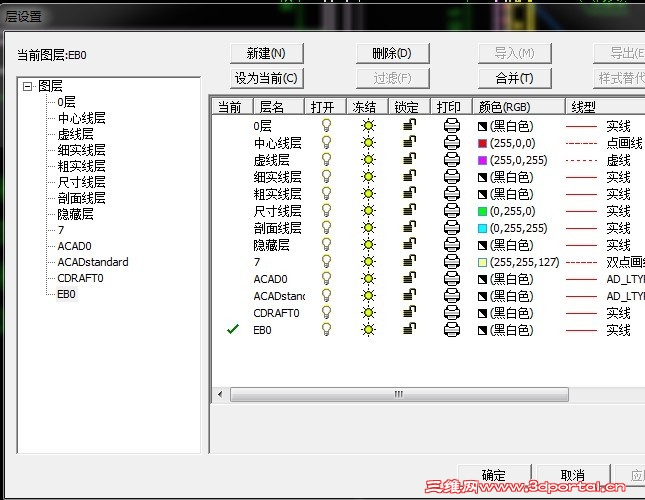Open the cyan swatch of 剖面线层
The image size is (645, 500).
482,228
